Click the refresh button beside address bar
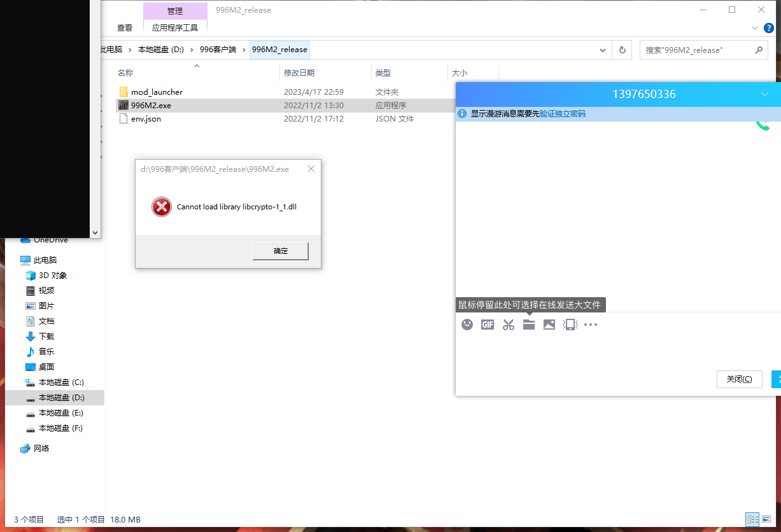The height and width of the screenshot is (532, 781). (622, 50)
